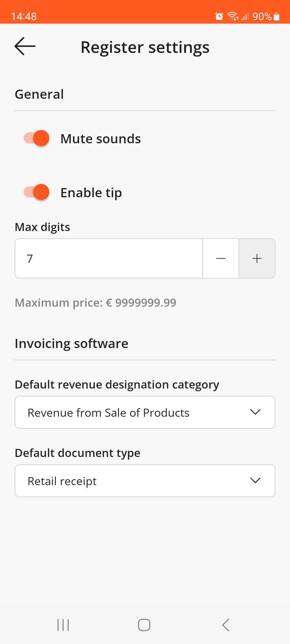Toggle the Mute sounds switch

point(37,138)
